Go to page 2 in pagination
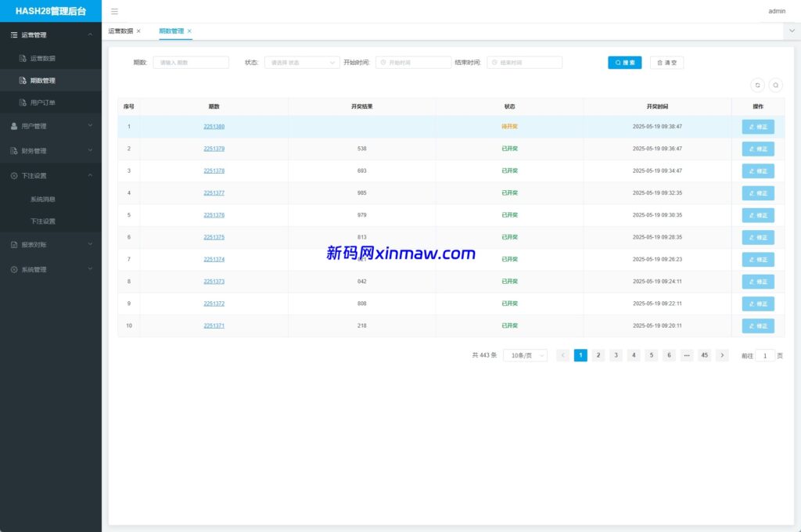The height and width of the screenshot is (532, 801). coord(598,355)
